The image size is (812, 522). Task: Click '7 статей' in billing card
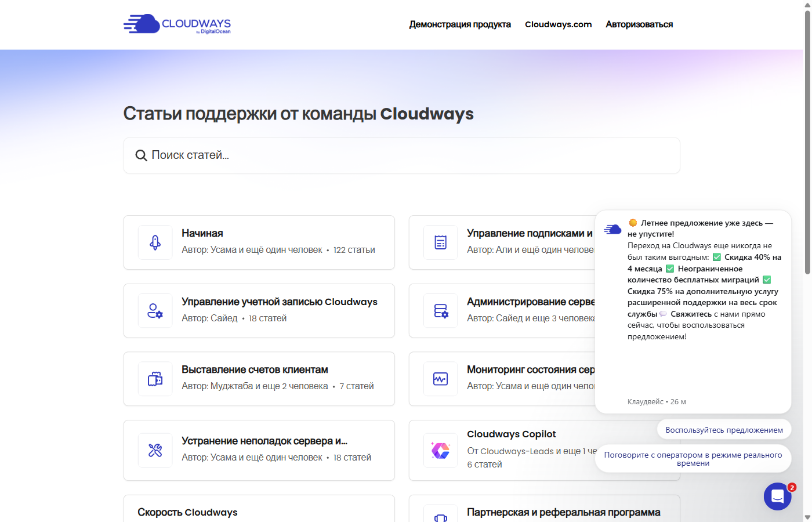tap(357, 386)
